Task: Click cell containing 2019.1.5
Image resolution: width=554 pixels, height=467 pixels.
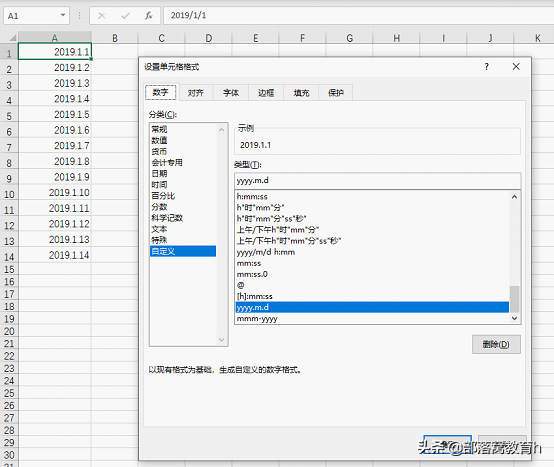Action: [x=55, y=114]
